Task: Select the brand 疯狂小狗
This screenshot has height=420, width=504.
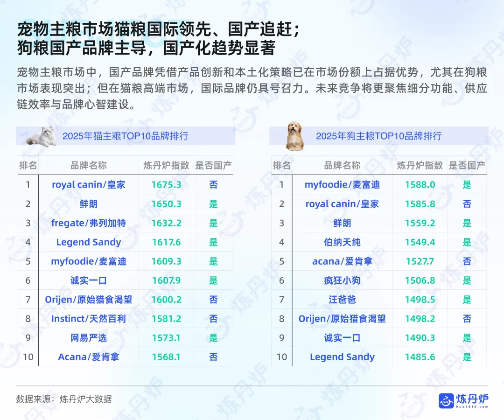Action: (x=342, y=280)
